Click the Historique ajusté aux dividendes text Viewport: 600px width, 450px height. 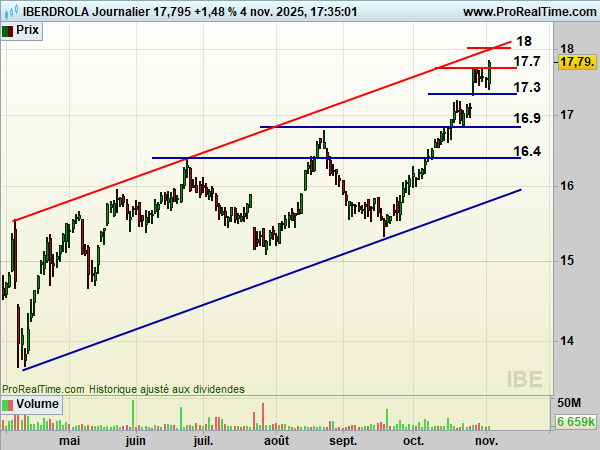tap(167, 389)
